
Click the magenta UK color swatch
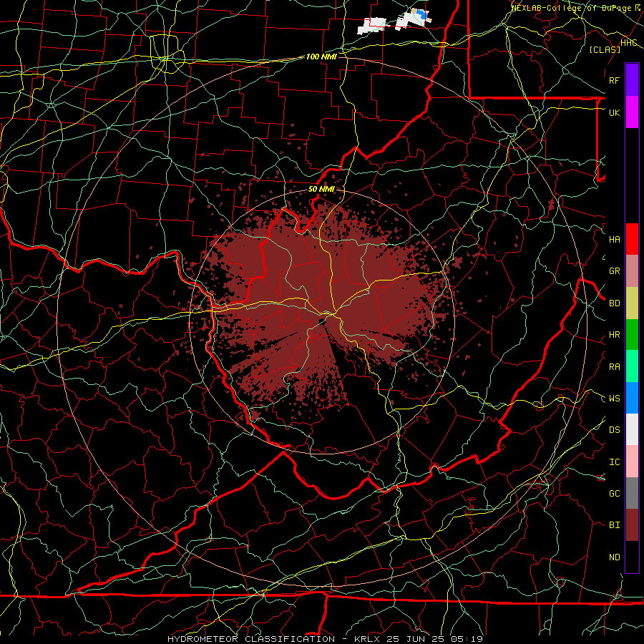[x=632, y=112]
